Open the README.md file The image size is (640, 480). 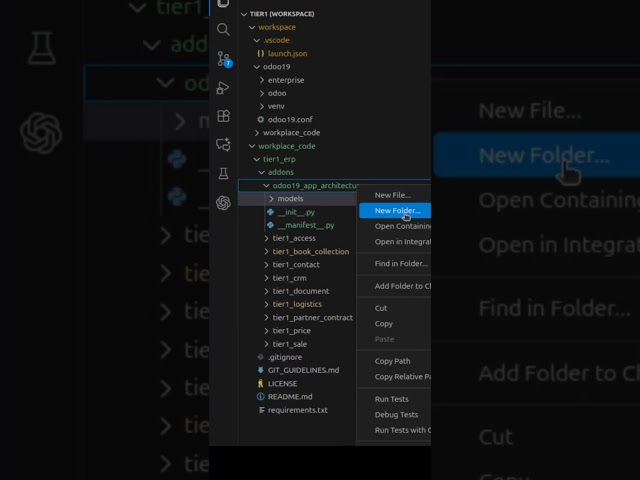coord(290,397)
